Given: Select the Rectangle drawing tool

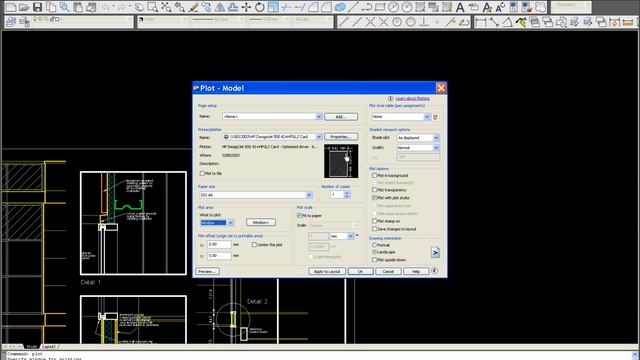Looking at the screenshot, I should (380, 7).
